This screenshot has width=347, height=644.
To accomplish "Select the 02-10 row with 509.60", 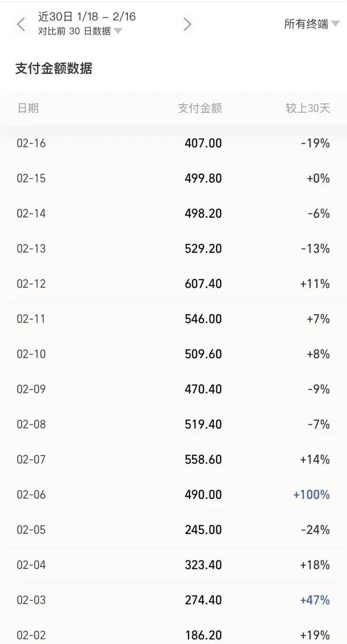I will point(173,354).
